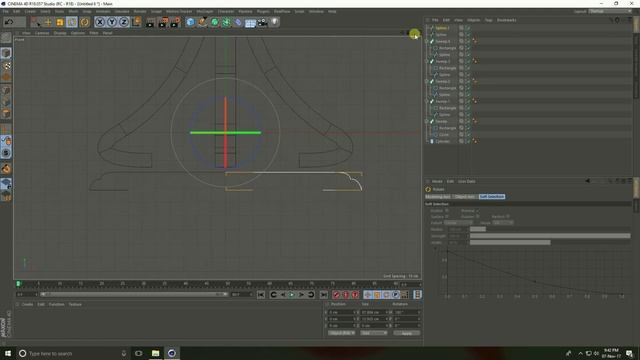Open the Size mode dropdown

[x=373, y=333]
